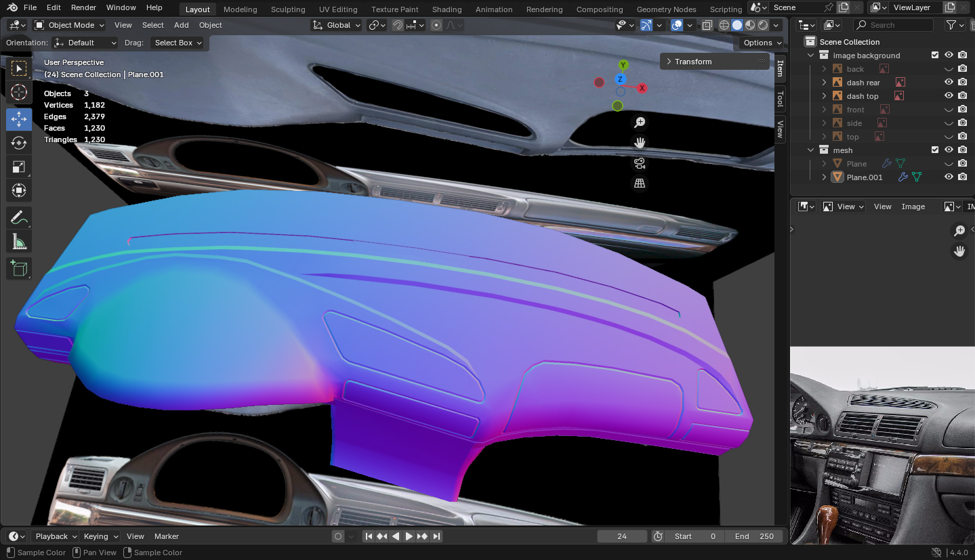Uncheck the image background collection checkbox
Screen dimensions: 975x560
tap(935, 55)
